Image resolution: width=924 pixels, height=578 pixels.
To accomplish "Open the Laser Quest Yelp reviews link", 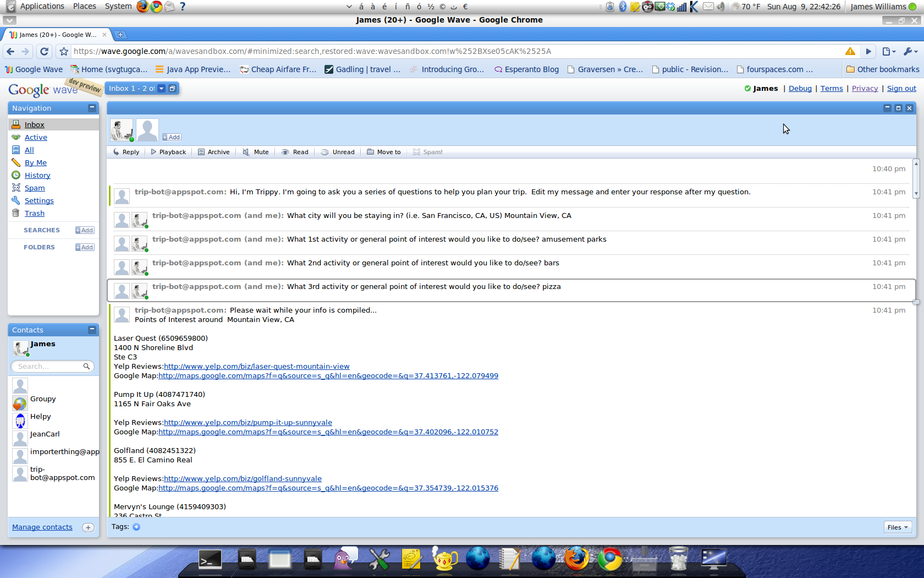I will (x=257, y=367).
